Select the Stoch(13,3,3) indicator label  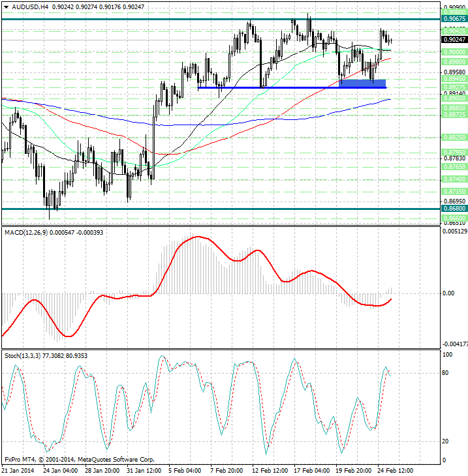(22, 355)
